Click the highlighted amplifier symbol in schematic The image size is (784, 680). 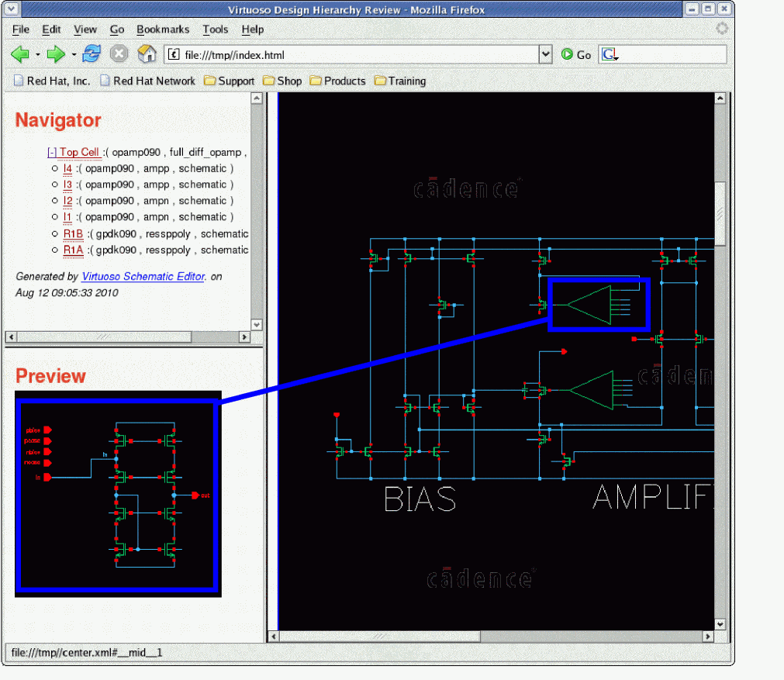pos(599,304)
